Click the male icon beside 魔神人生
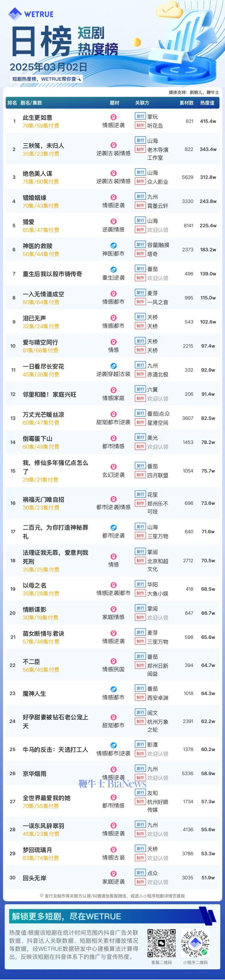This screenshot has height=980, width=225. [113, 689]
